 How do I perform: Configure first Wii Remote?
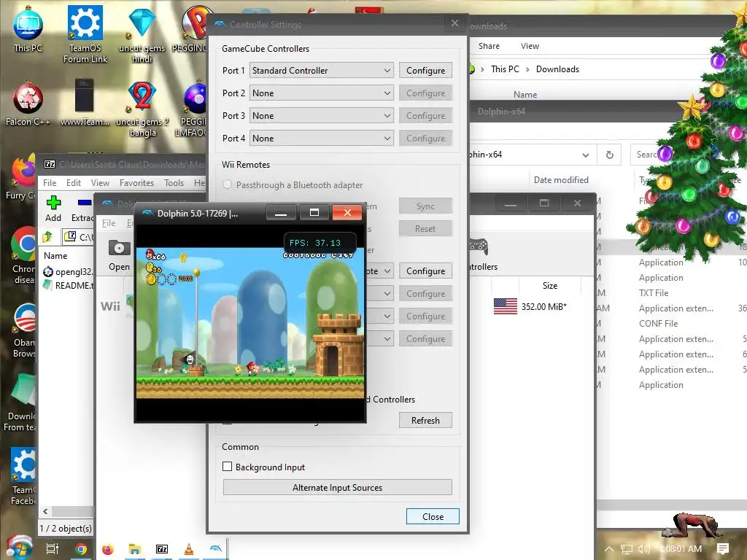click(x=425, y=271)
